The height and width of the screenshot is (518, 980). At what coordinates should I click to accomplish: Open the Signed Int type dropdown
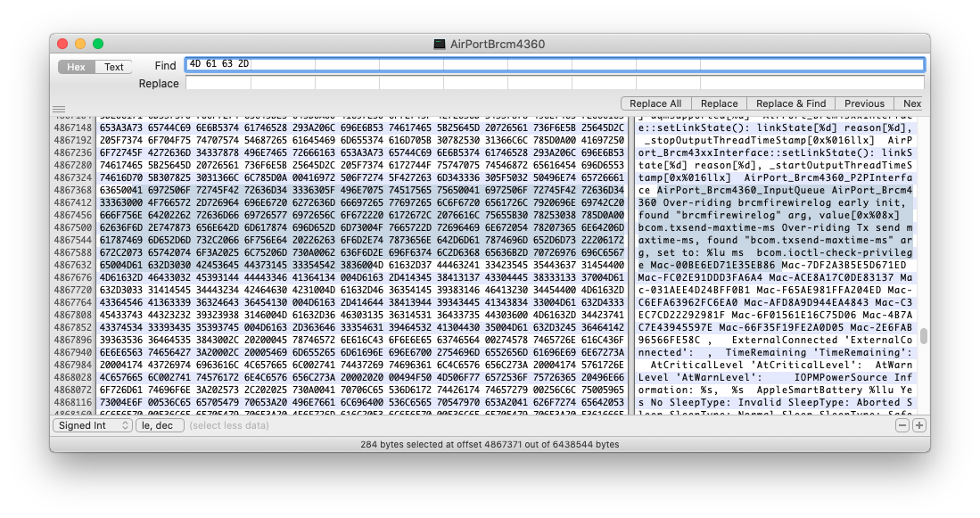[x=93, y=425]
